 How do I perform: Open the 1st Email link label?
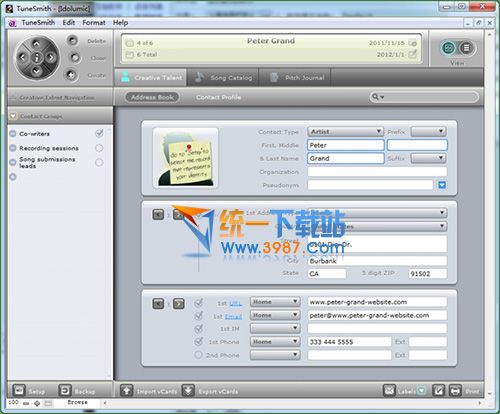coord(233,317)
